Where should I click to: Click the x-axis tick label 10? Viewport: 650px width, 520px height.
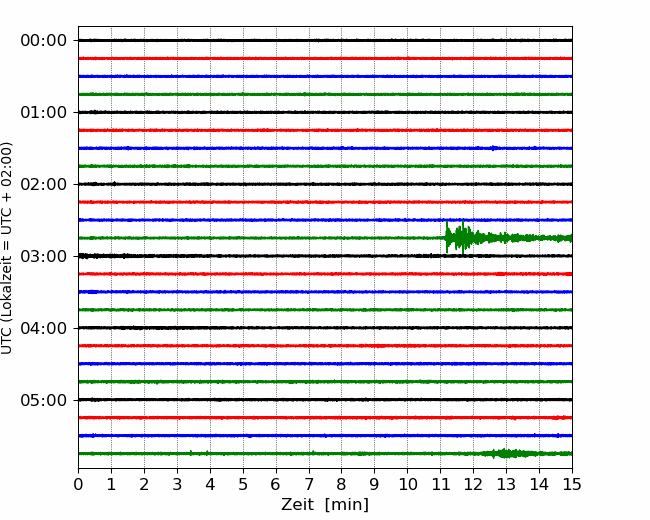pos(407,484)
